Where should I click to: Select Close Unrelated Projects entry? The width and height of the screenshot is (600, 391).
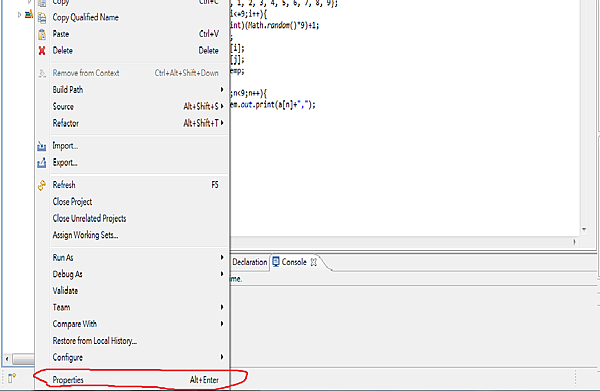click(132, 218)
